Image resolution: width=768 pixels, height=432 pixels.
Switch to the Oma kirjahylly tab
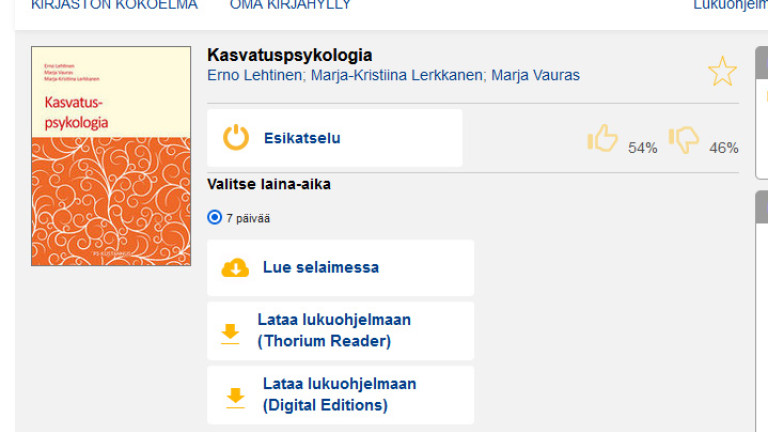[290, 5]
